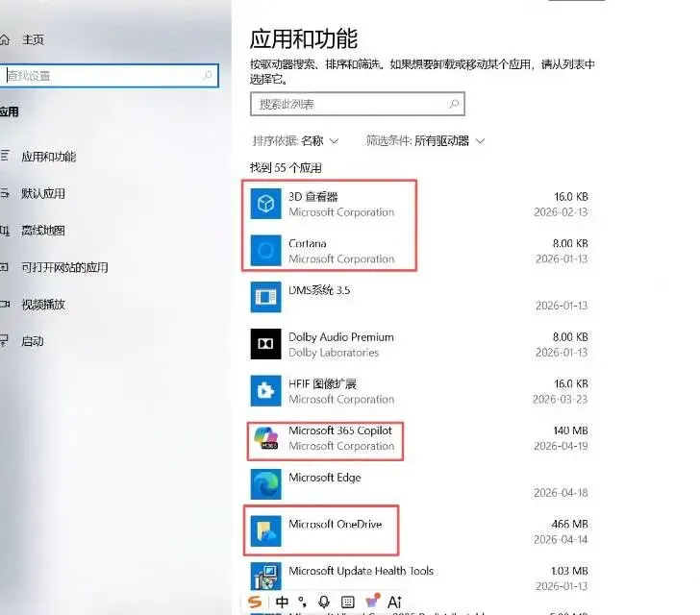Screen dimensions: 700x615
Task: Select the Microsoft OneDrive name text
Action: pos(336,524)
